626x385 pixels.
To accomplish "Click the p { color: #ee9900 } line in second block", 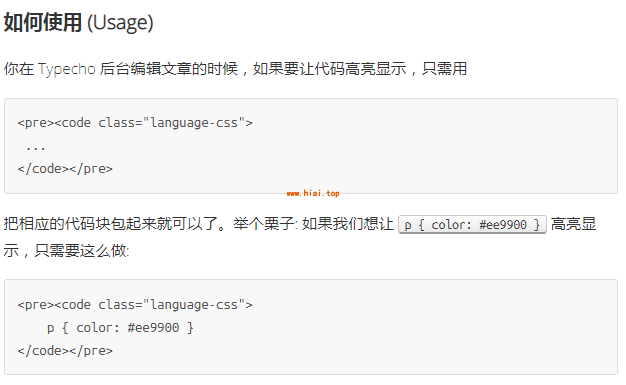I will 120,327.
